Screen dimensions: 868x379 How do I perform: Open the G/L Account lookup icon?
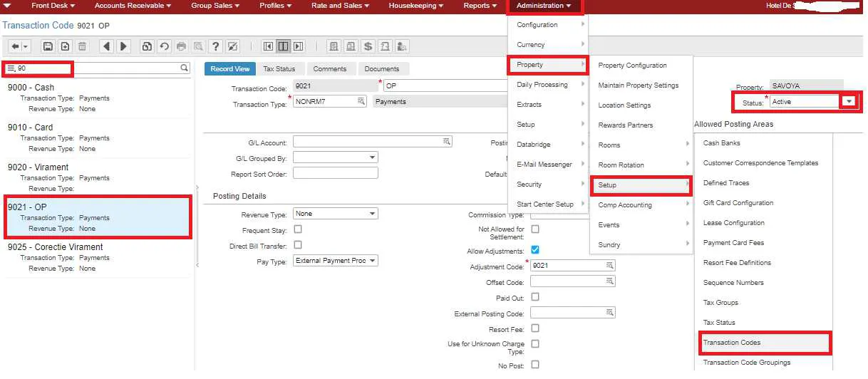pos(447,142)
